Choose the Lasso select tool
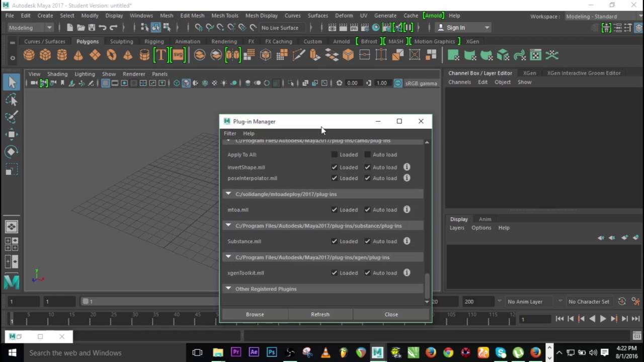 (x=12, y=100)
